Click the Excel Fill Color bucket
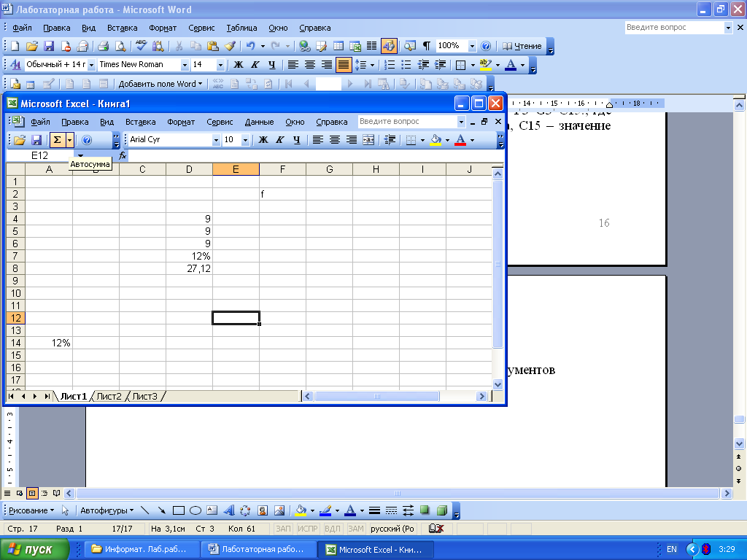The image size is (747, 560). pos(436,139)
